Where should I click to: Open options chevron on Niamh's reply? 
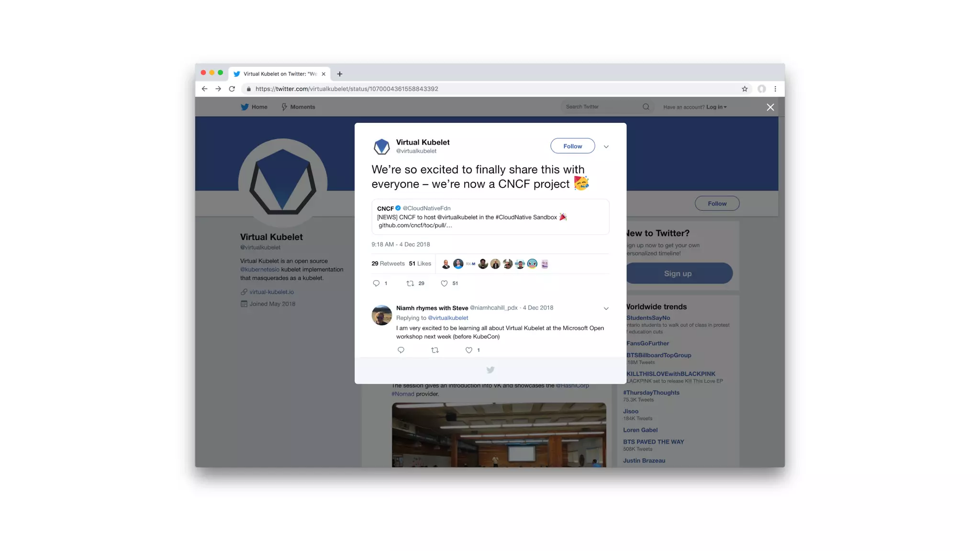coord(606,309)
